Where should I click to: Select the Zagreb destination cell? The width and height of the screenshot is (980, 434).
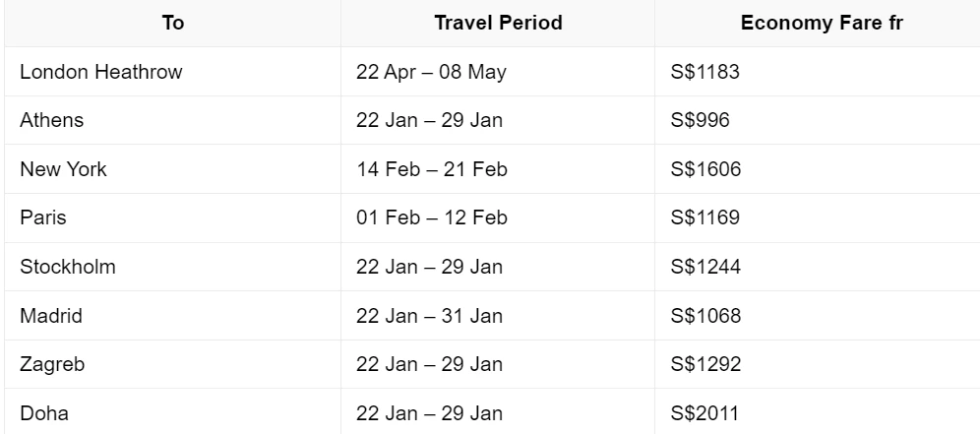pos(172,364)
